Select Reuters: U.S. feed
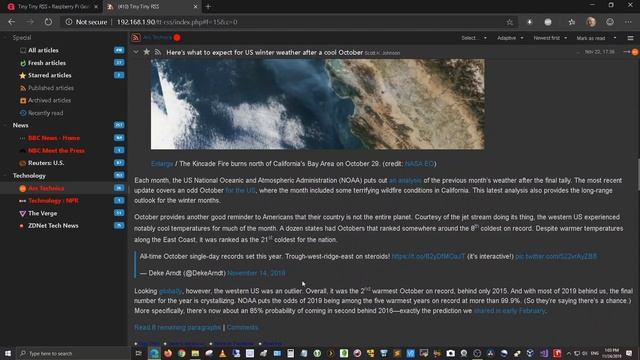 pos(46,163)
